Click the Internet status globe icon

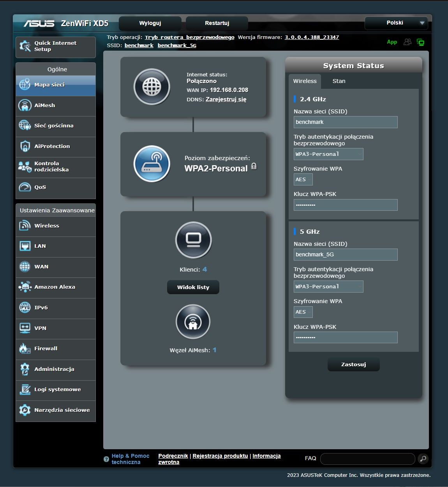(152, 87)
